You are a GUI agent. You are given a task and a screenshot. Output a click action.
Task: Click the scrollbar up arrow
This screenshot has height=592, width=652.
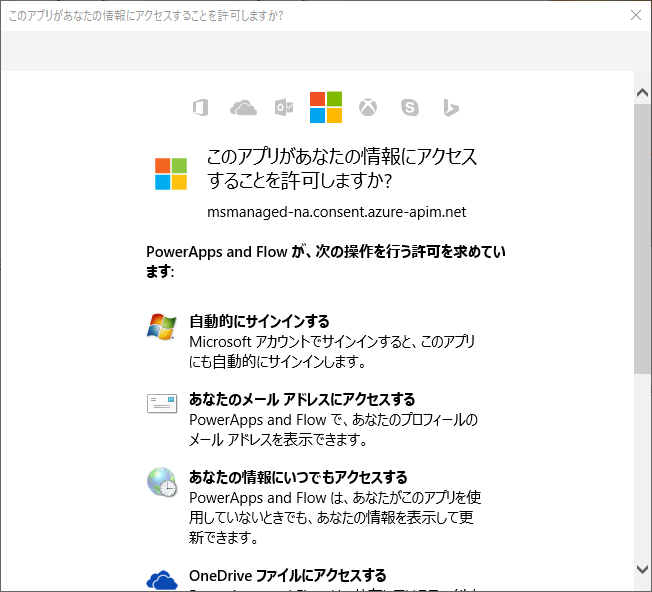pyautogui.click(x=642, y=92)
